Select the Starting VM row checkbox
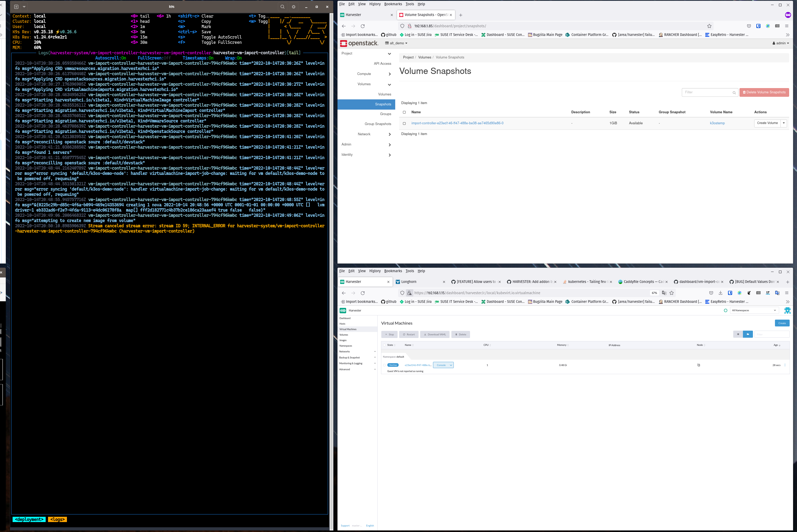 pyautogui.click(x=384, y=365)
